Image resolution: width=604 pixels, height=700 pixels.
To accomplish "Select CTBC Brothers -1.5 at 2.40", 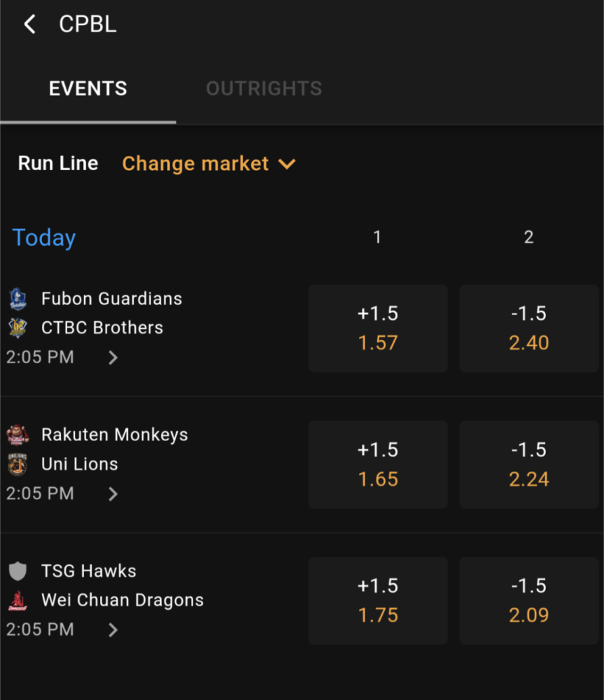I will 529,328.
